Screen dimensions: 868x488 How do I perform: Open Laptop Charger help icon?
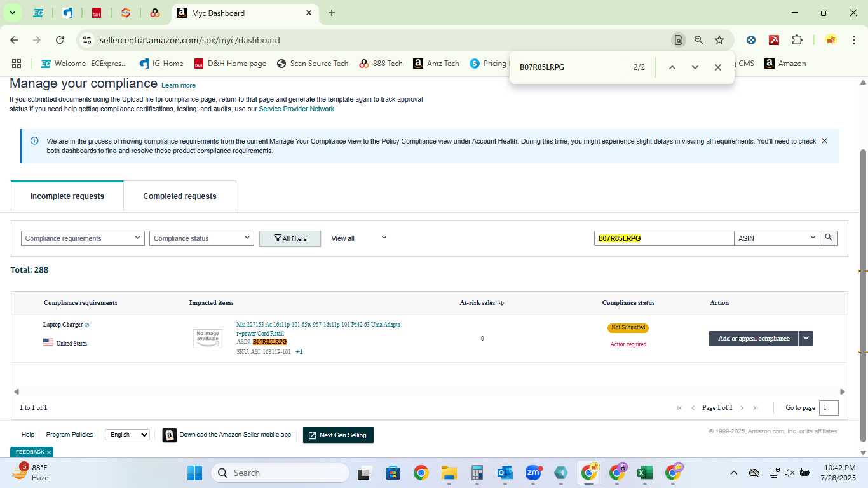pyautogui.click(x=87, y=325)
